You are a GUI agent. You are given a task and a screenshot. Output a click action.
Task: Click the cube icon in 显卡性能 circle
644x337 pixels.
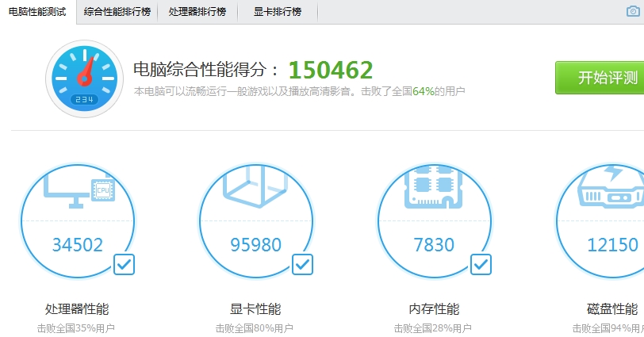tap(255, 186)
